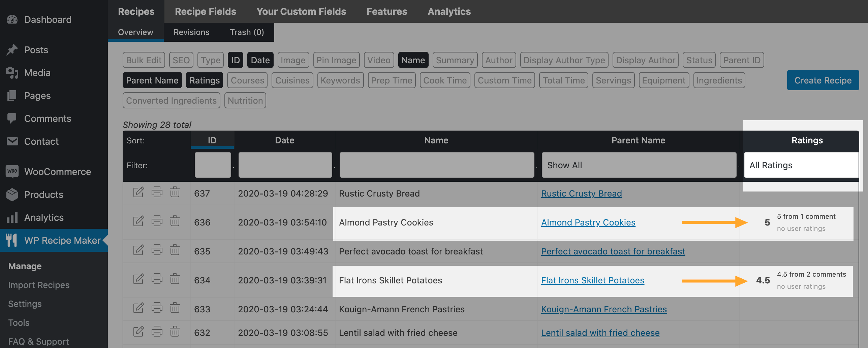Enable the Courses column toggle

point(247,80)
